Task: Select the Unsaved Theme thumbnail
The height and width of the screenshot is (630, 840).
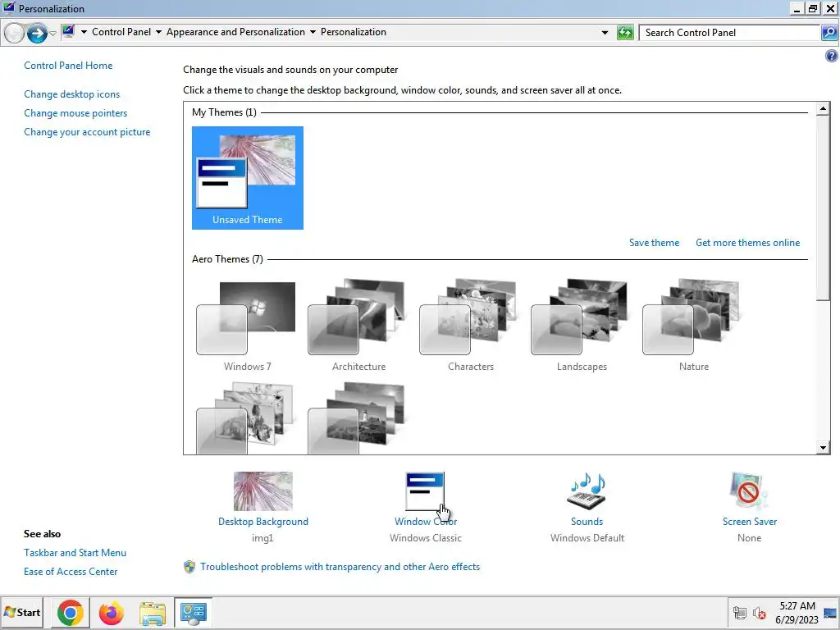Action: click(x=248, y=178)
